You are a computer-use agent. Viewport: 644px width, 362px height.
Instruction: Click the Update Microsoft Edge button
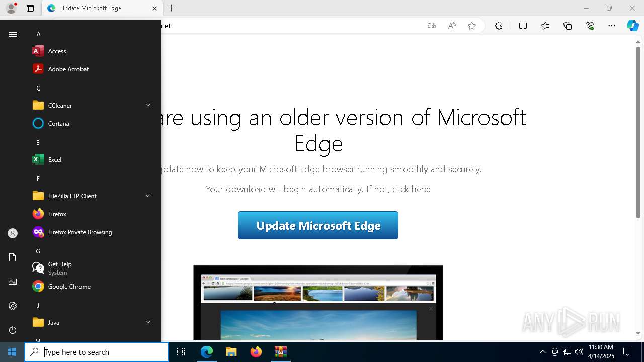pyautogui.click(x=318, y=225)
